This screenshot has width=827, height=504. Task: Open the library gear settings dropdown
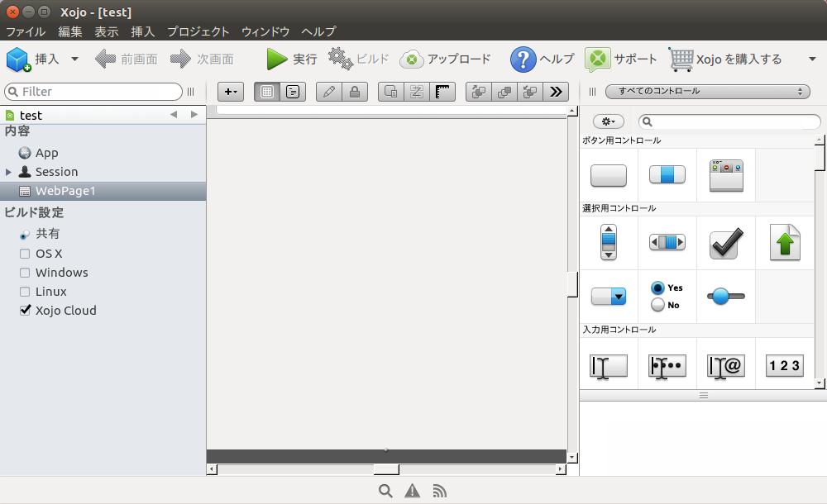pos(608,121)
